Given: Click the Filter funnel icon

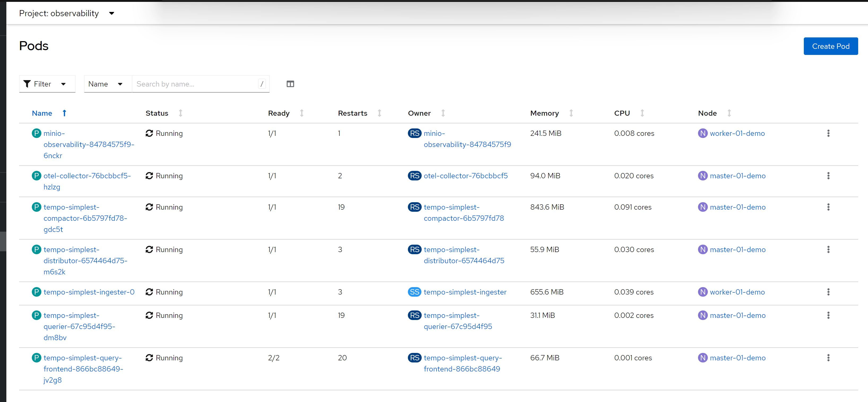Looking at the screenshot, I should tap(27, 84).
